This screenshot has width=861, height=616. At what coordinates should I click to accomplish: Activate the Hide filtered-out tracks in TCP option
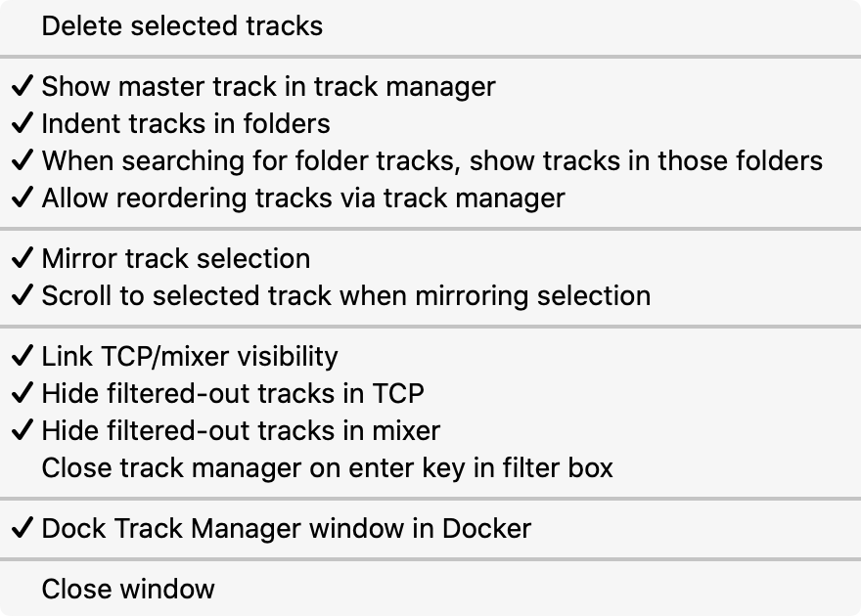(196, 393)
